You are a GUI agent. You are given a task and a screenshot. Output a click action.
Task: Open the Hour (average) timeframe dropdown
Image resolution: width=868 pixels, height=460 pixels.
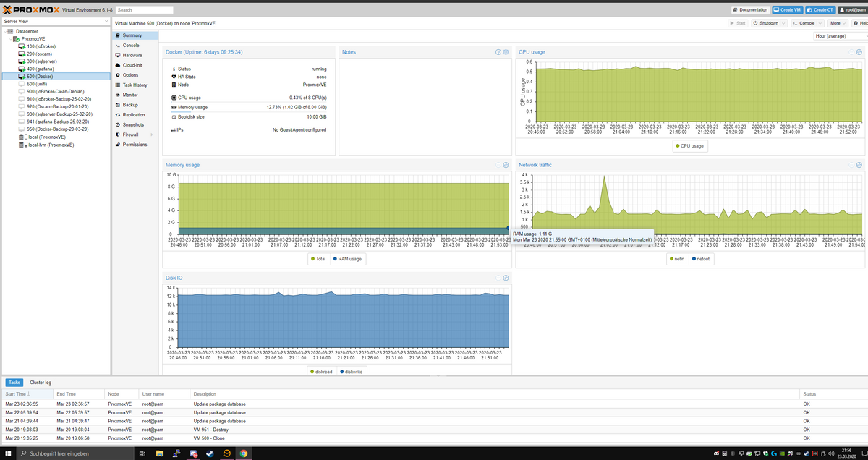click(840, 35)
